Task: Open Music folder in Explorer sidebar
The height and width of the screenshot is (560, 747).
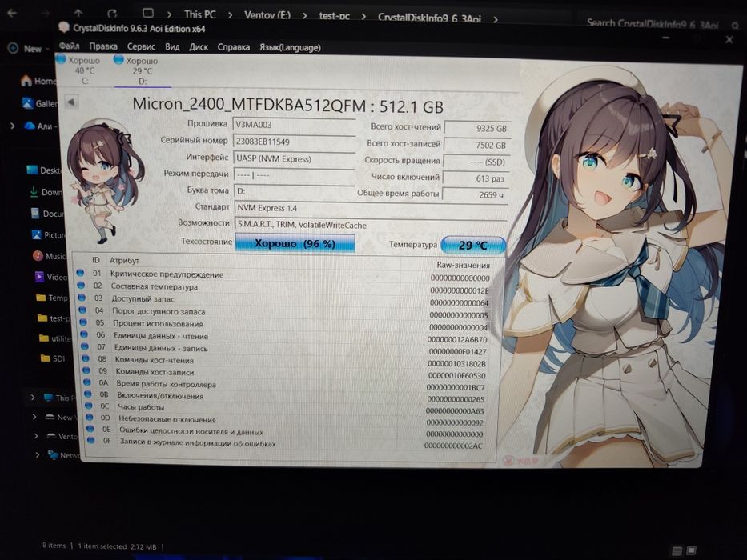Action: point(50,256)
